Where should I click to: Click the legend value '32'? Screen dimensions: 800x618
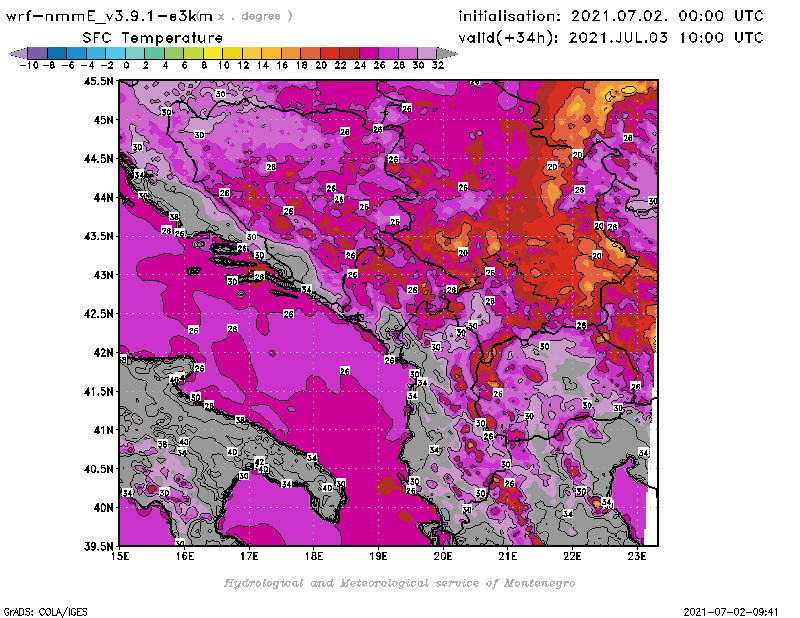tap(438, 65)
